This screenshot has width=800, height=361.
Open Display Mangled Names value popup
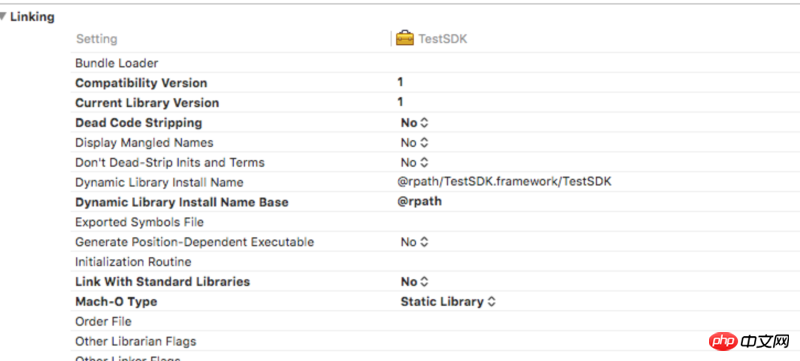[x=414, y=143]
